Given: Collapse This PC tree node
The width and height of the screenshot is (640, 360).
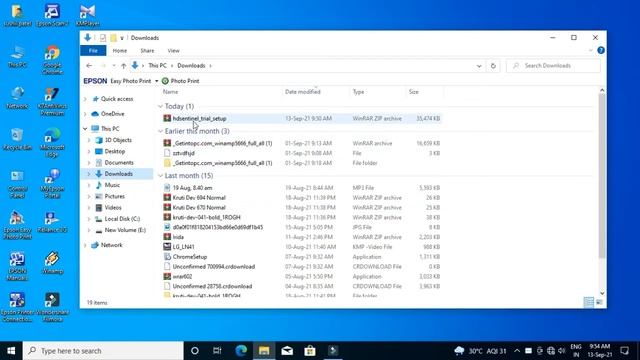Looking at the screenshot, I should (x=85, y=129).
